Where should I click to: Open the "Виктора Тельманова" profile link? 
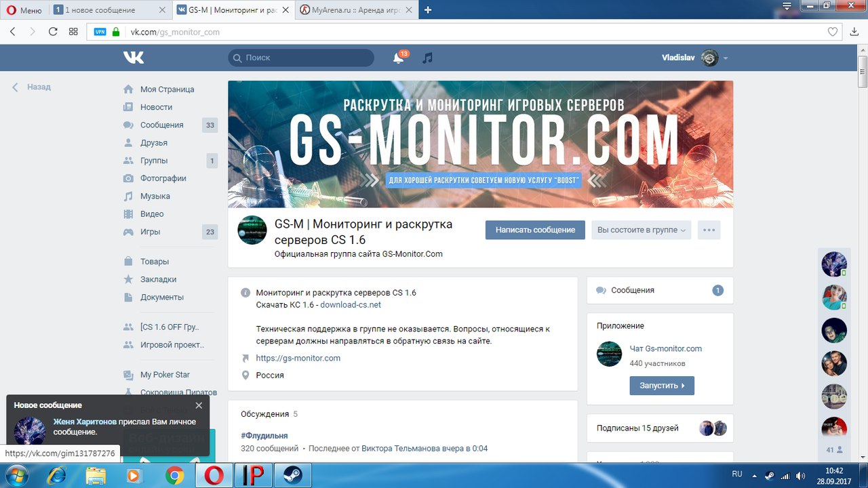tap(401, 449)
